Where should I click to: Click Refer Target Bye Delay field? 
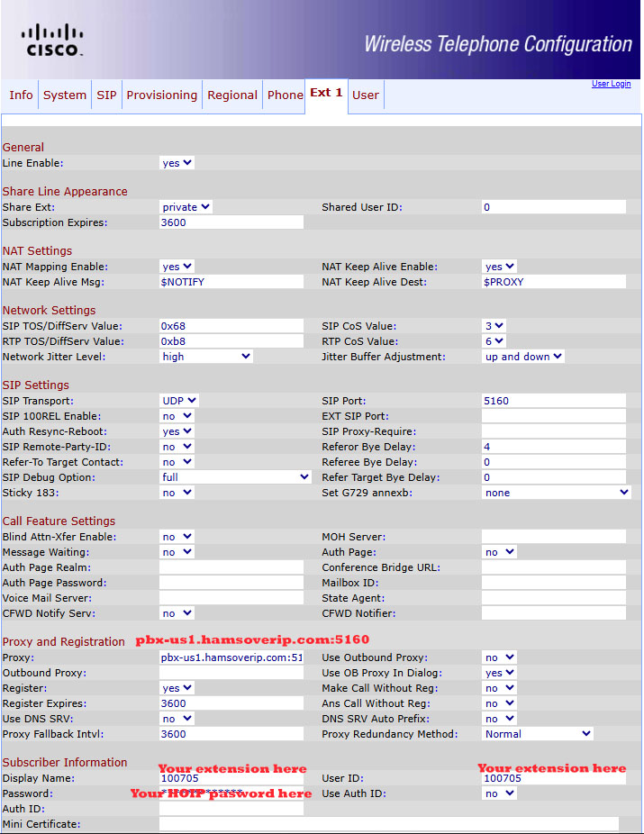click(x=554, y=477)
